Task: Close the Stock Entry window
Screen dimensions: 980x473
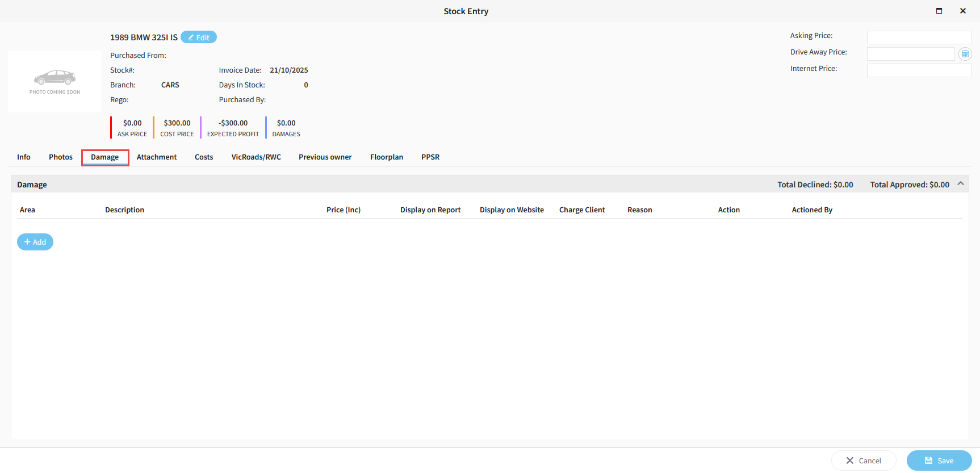Action: 963,11
